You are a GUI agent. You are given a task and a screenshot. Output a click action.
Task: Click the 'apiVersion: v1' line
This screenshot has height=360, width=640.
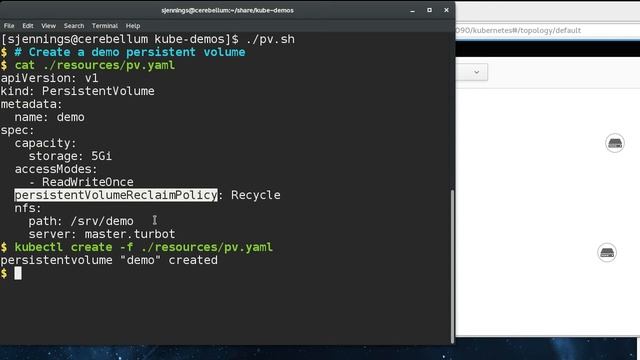49,78
